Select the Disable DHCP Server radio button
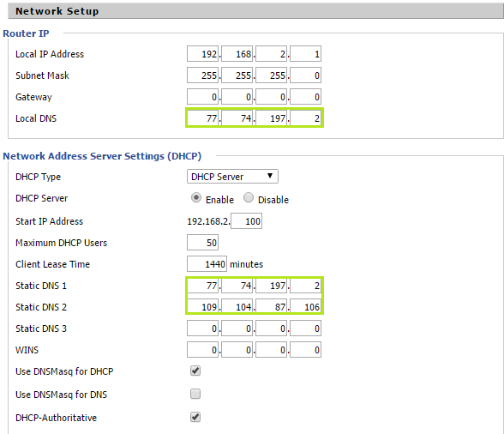Screen dimensions: 504x434 pyautogui.click(x=249, y=197)
